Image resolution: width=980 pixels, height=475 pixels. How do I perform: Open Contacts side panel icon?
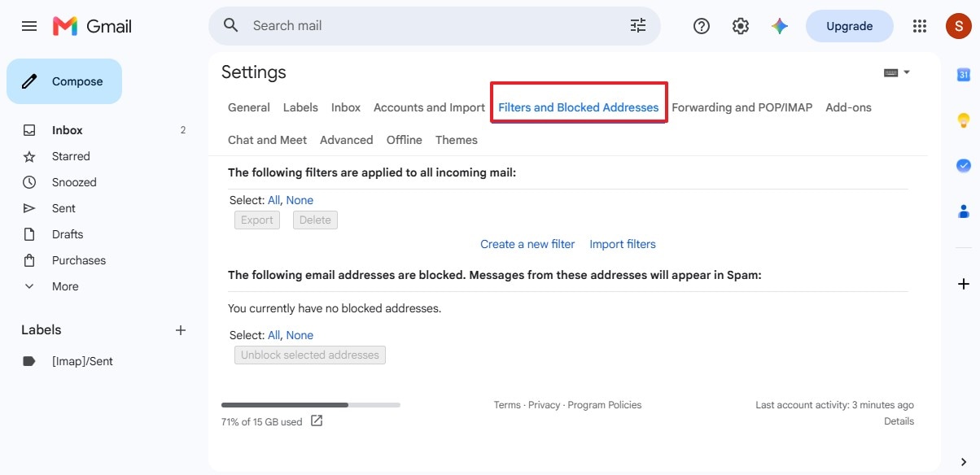tap(964, 211)
